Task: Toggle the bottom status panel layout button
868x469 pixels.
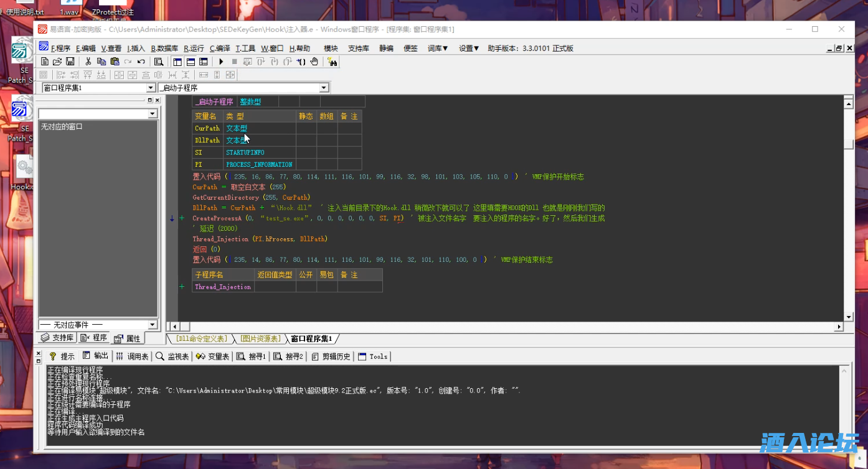Action: [x=191, y=62]
